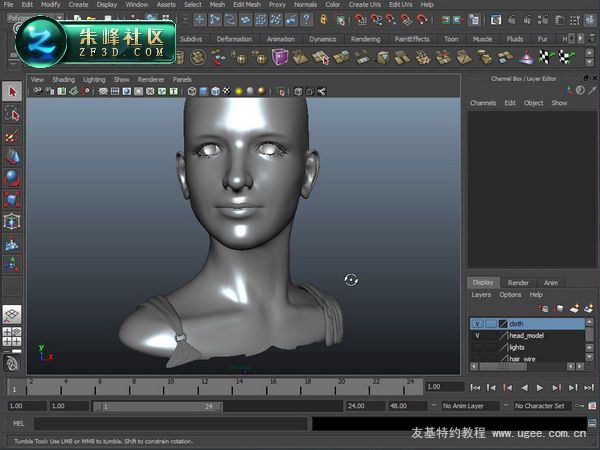The width and height of the screenshot is (600, 450).
Task: Choose the Move tool cone icon
Action: click(12, 157)
